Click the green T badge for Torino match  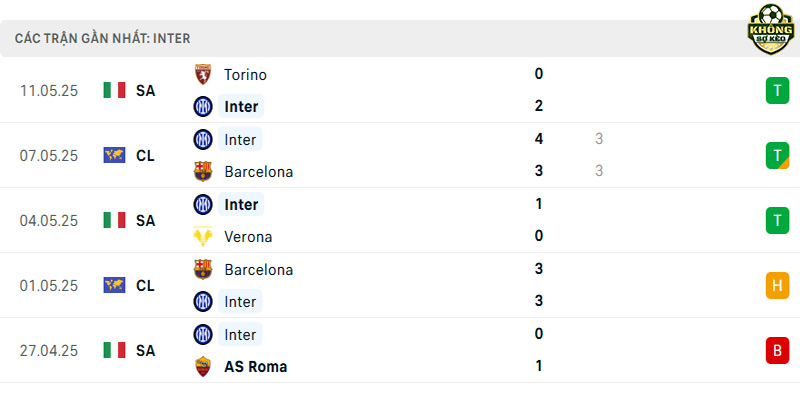pos(777,91)
